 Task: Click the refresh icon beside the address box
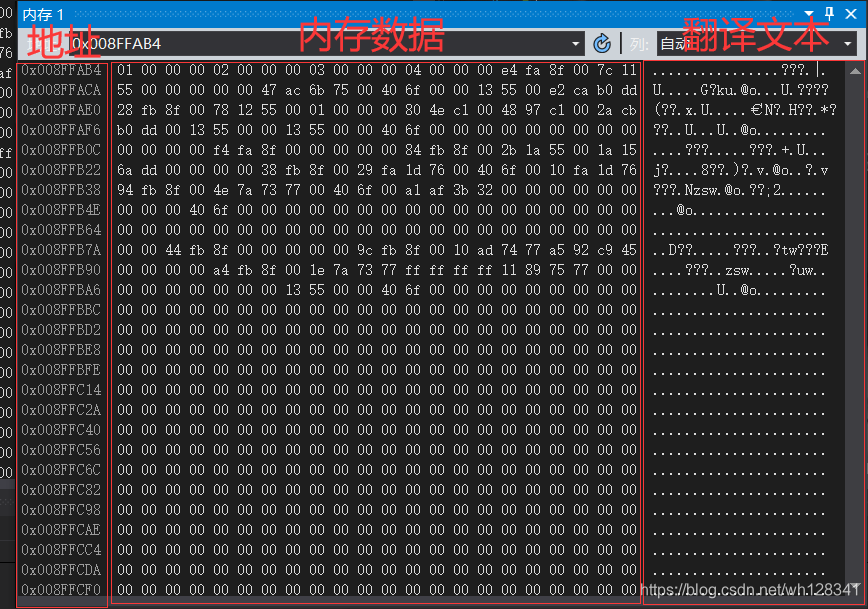(x=602, y=43)
